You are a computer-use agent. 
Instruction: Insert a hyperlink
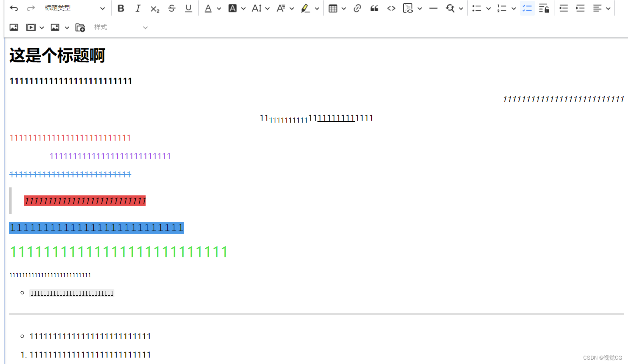coord(357,8)
